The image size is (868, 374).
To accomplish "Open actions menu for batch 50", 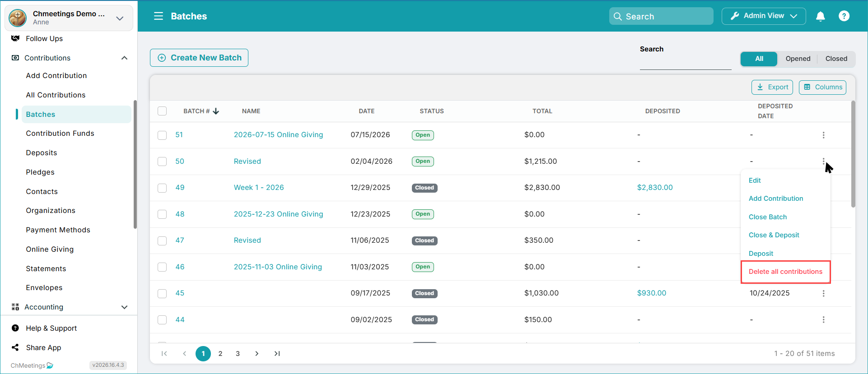I will coord(823,161).
